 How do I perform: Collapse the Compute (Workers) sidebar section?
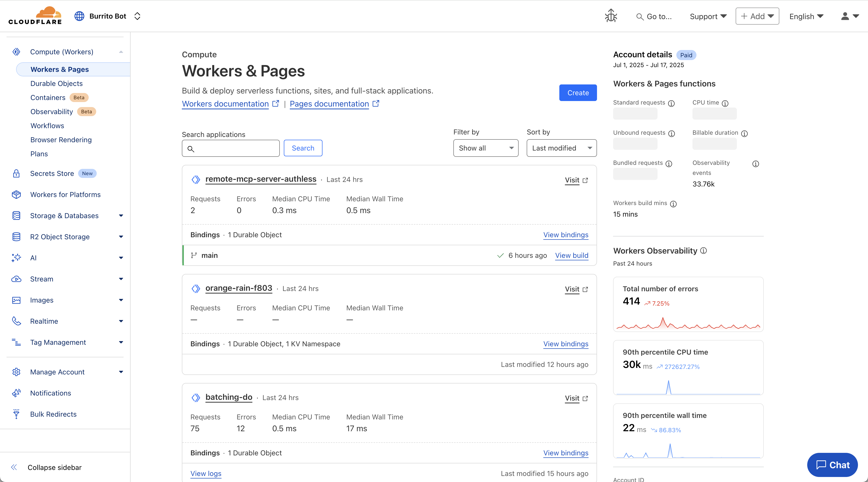tap(121, 52)
